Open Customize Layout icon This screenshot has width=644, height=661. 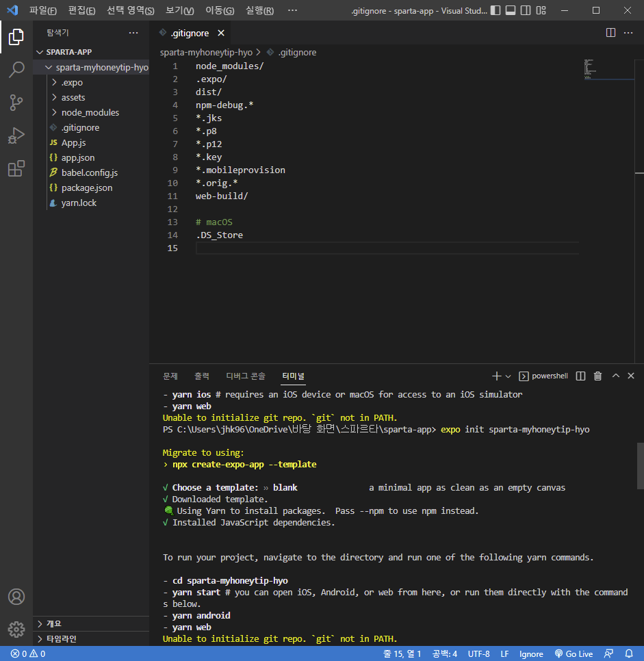541,10
